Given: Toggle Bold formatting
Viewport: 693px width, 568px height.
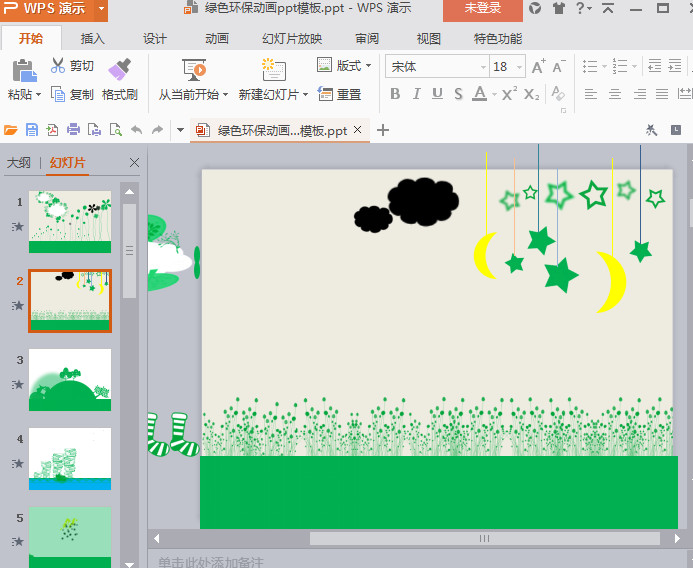Looking at the screenshot, I should [395, 94].
